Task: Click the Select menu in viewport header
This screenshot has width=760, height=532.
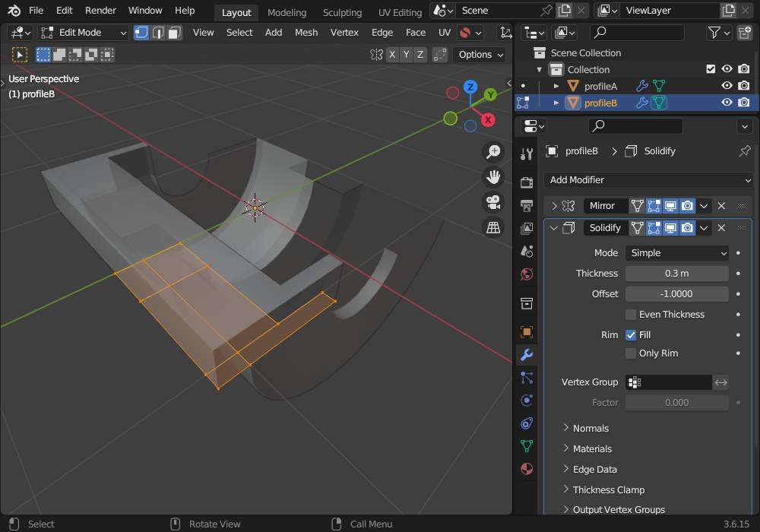Action: [239, 33]
